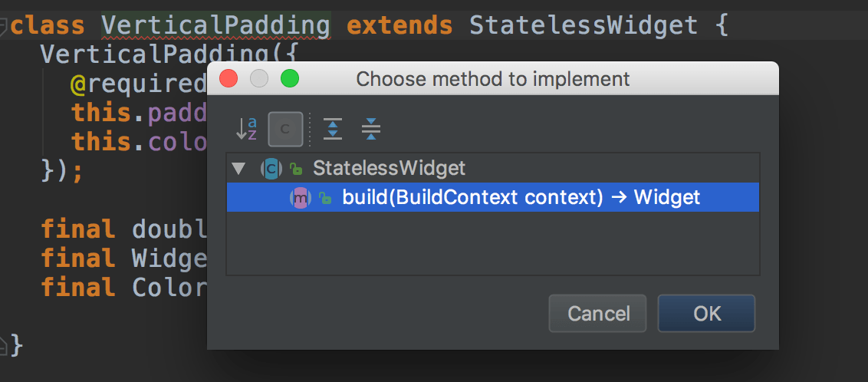Click the Expand All toolbar icon
Image resolution: width=868 pixels, height=382 pixels.
click(x=333, y=129)
